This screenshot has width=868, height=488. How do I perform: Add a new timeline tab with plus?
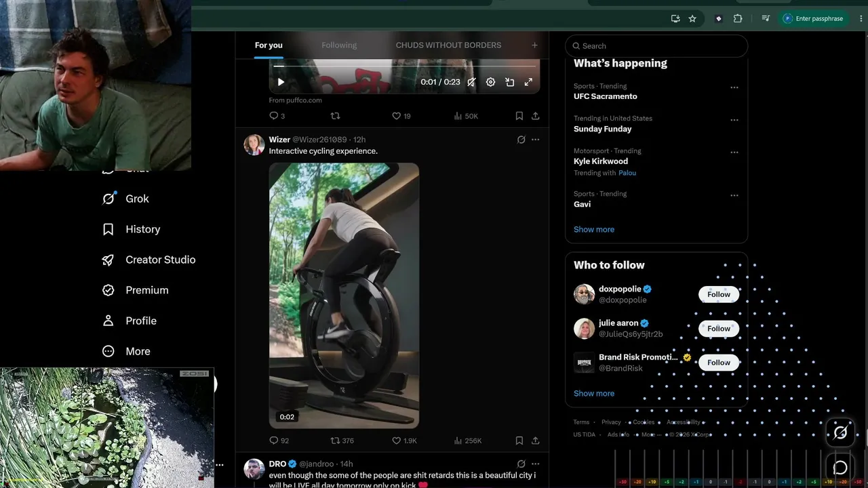pyautogui.click(x=534, y=45)
